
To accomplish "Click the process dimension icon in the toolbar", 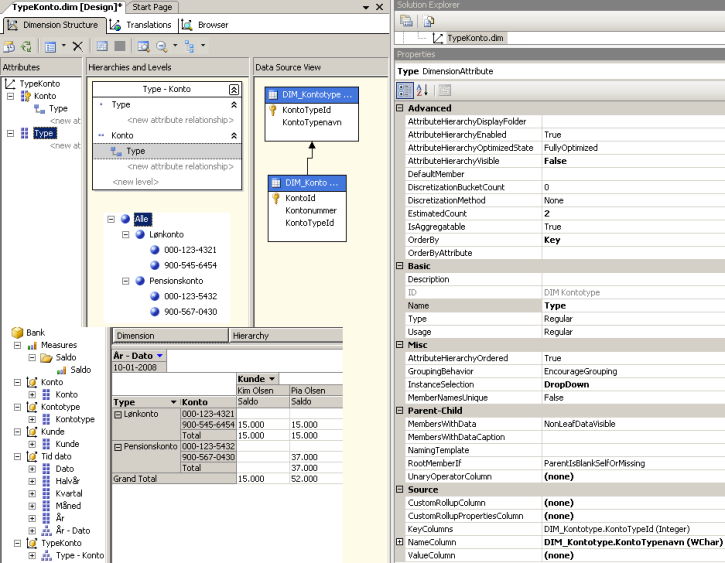I will [x=9, y=46].
